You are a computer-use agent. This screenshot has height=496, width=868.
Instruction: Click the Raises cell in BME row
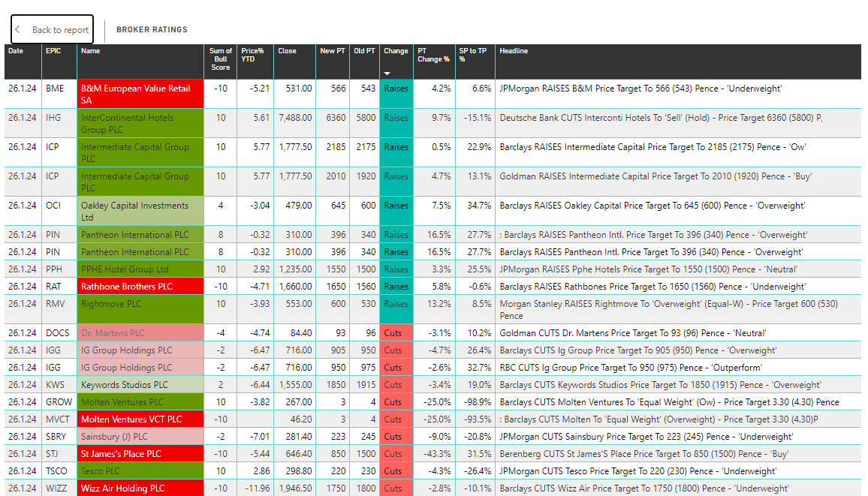tap(396, 94)
